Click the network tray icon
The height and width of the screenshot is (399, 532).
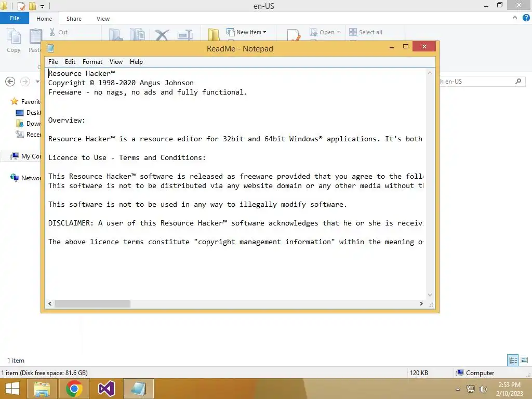tap(470, 389)
